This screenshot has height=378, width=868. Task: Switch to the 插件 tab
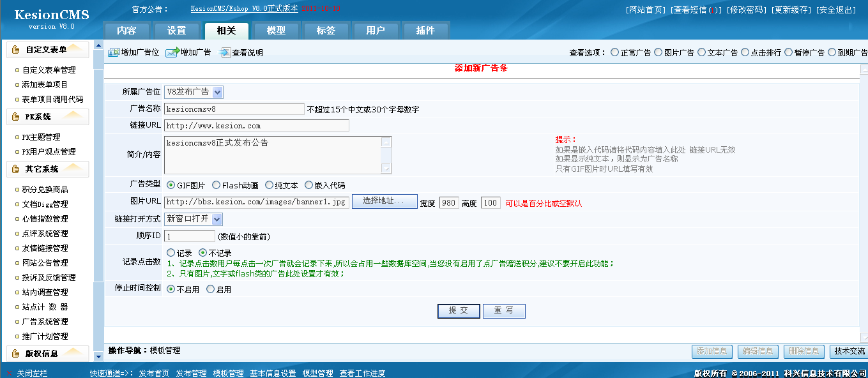(426, 30)
